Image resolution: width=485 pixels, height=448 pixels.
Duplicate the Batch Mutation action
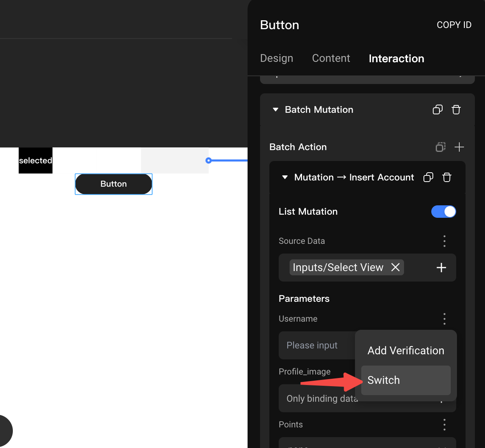coord(438,110)
